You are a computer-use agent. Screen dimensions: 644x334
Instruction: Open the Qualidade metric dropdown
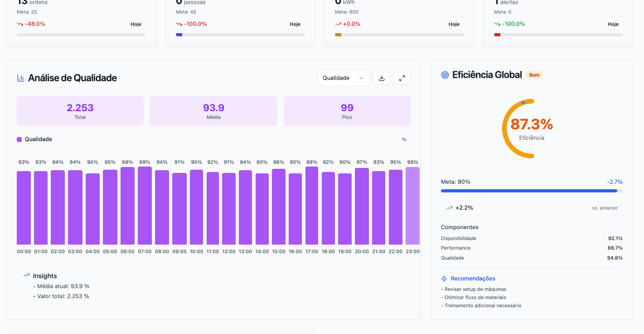coord(343,78)
